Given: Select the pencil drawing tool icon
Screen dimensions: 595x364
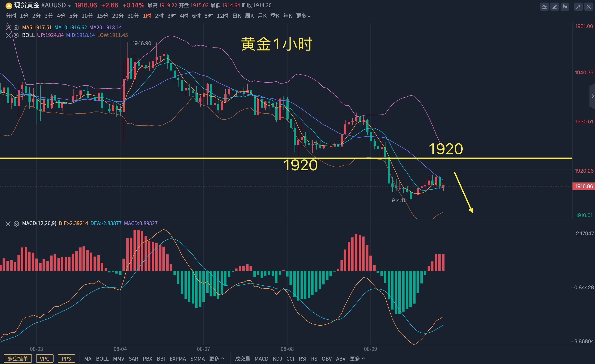Looking at the screenshot, I should 554,7.
